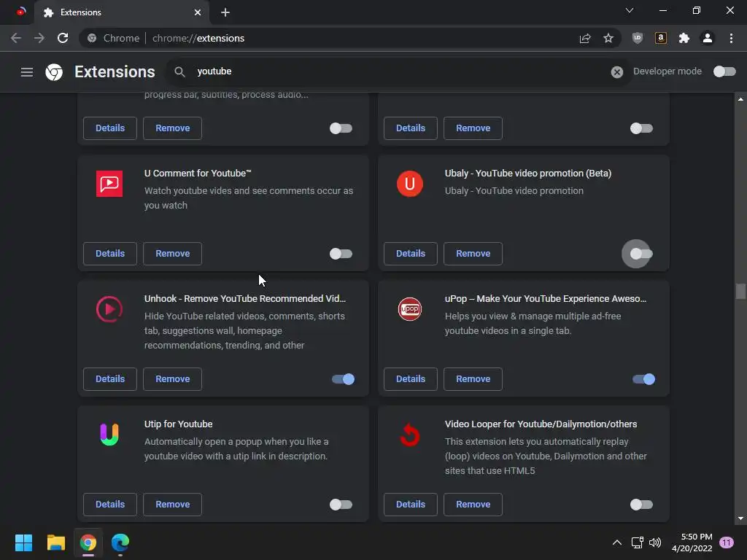Open the Windows Start menu
This screenshot has width=747, height=560.
(23, 542)
